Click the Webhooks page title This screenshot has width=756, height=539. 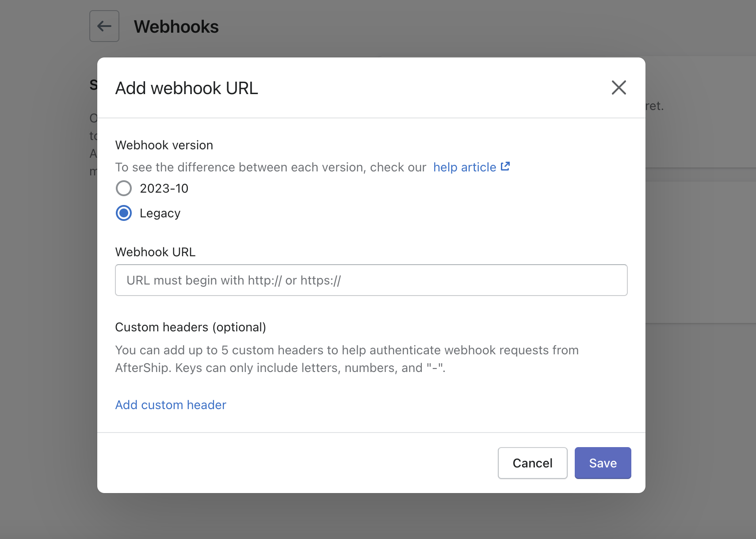click(x=176, y=27)
